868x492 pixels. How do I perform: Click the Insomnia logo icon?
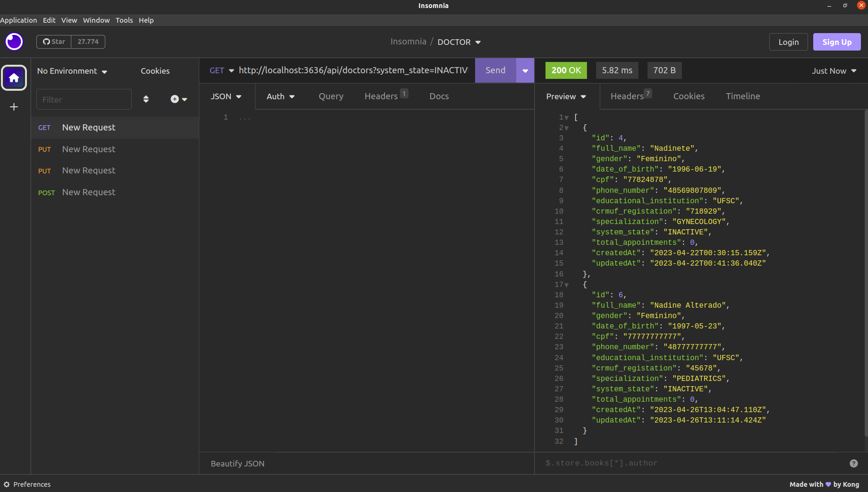point(14,42)
